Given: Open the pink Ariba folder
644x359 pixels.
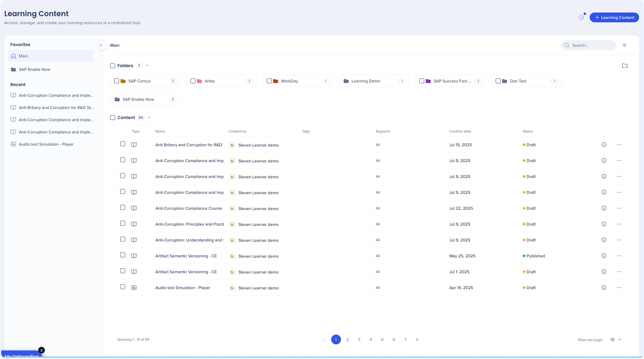Looking at the screenshot, I should [x=209, y=81].
